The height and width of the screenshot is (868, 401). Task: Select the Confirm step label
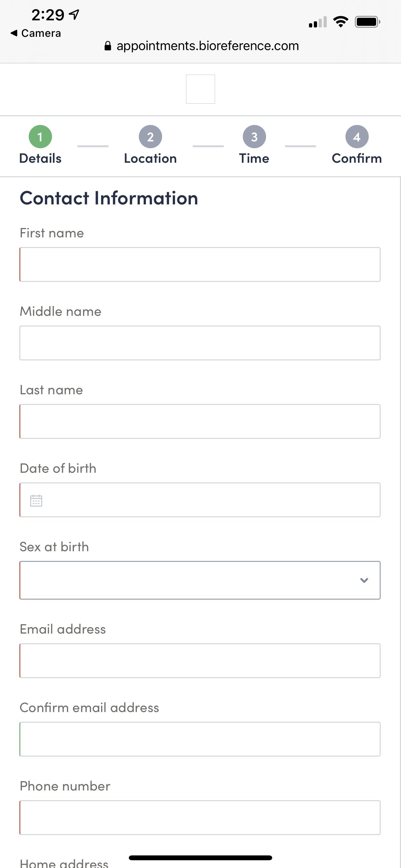357,158
